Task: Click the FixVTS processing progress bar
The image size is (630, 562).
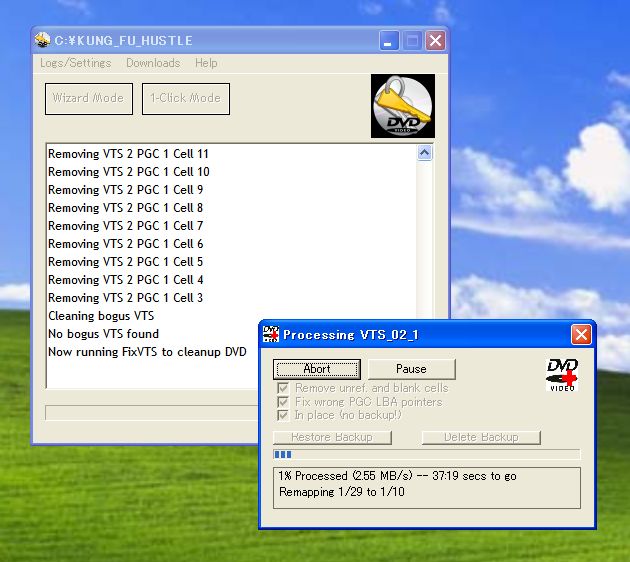Action: (427, 454)
